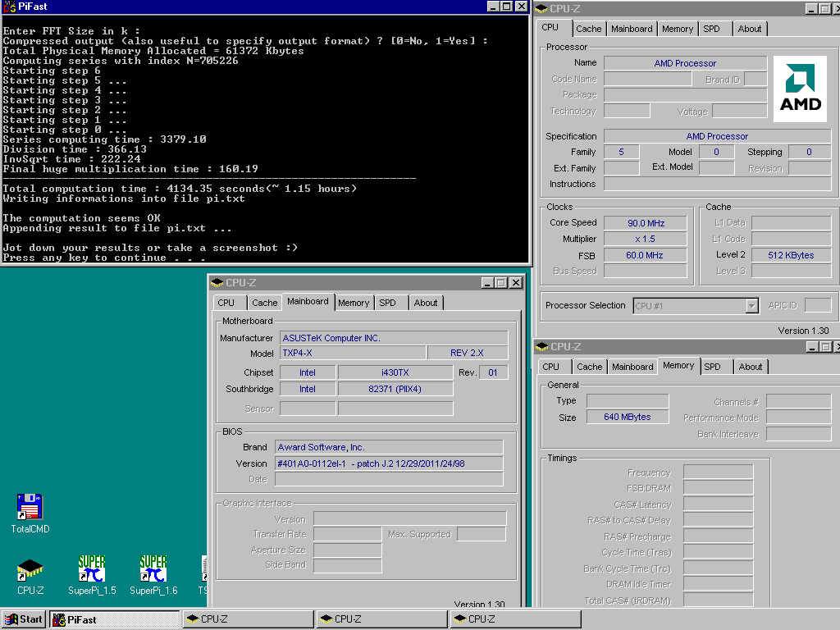Minimize the PiFast window
Viewport: 840px width, 630px height.
coord(493,7)
